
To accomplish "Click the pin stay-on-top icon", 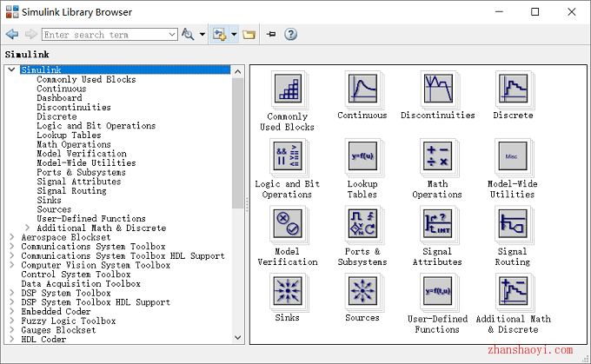I will tap(271, 34).
